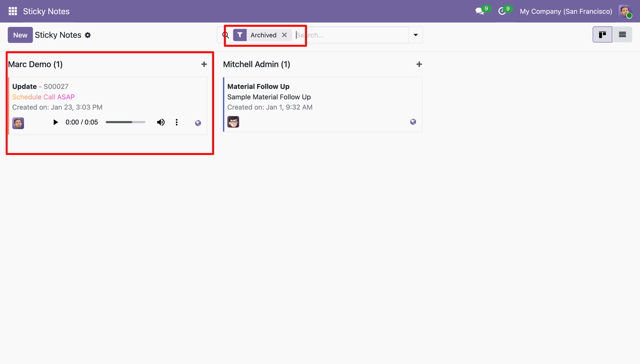Switch to Kanban view
The height and width of the screenshot is (364, 640).
coord(602,35)
